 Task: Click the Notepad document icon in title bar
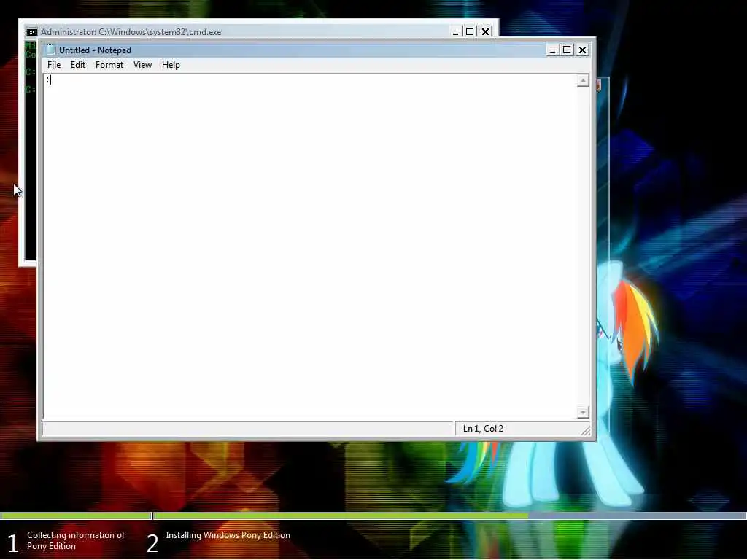tap(51, 50)
